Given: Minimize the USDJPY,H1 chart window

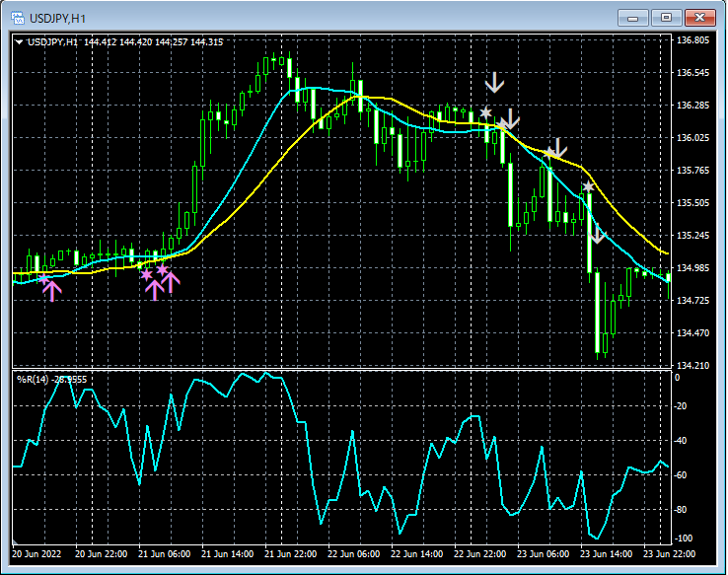Looking at the screenshot, I should tap(632, 18).
